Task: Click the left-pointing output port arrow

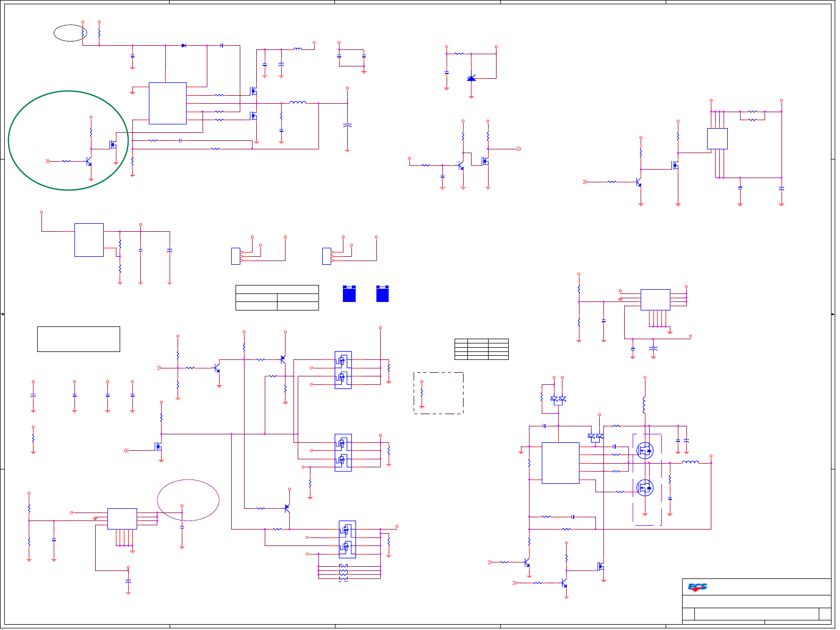Action: coord(127,451)
